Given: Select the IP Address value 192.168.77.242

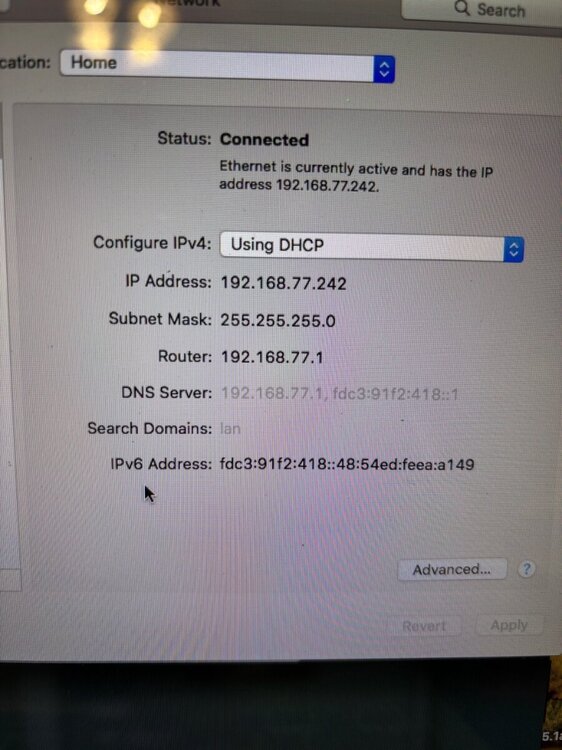Looking at the screenshot, I should [x=283, y=283].
